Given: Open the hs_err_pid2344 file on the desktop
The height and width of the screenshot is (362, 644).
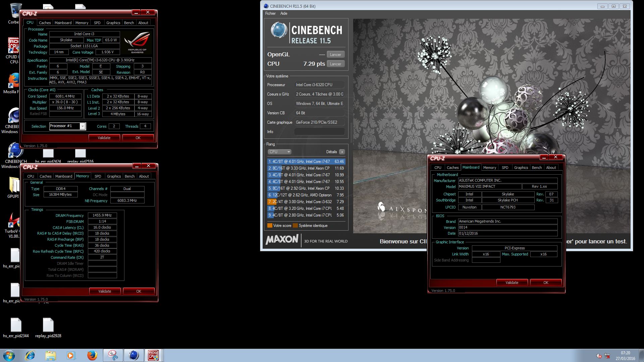Looking at the screenshot, I should point(16,327).
